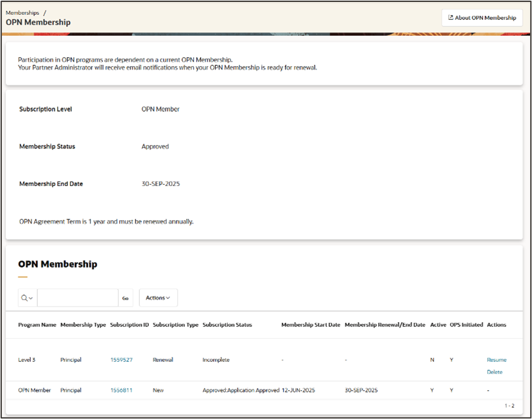Click the 'Approved' membership status value
Image resolution: width=532 pixels, height=419 pixels.
tap(155, 146)
